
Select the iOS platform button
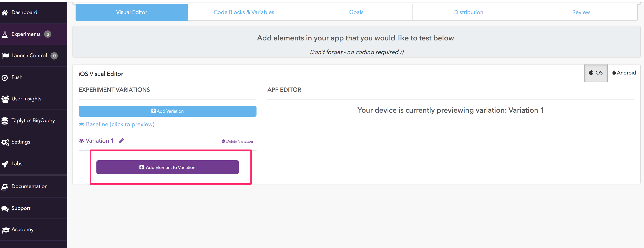click(x=596, y=73)
